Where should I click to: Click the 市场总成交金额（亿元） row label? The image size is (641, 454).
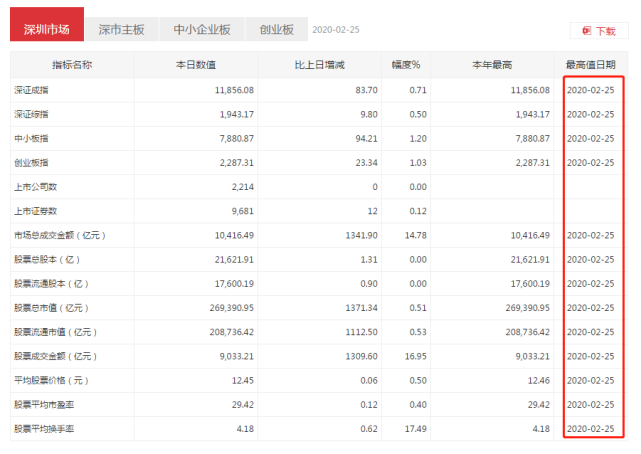click(60, 235)
